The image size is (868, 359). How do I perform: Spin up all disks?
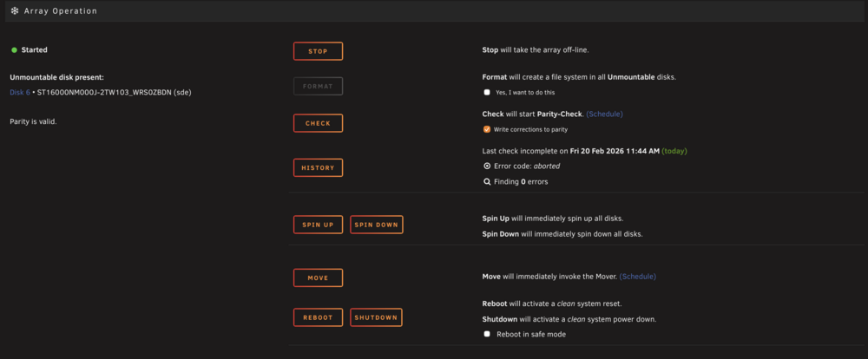(x=318, y=225)
